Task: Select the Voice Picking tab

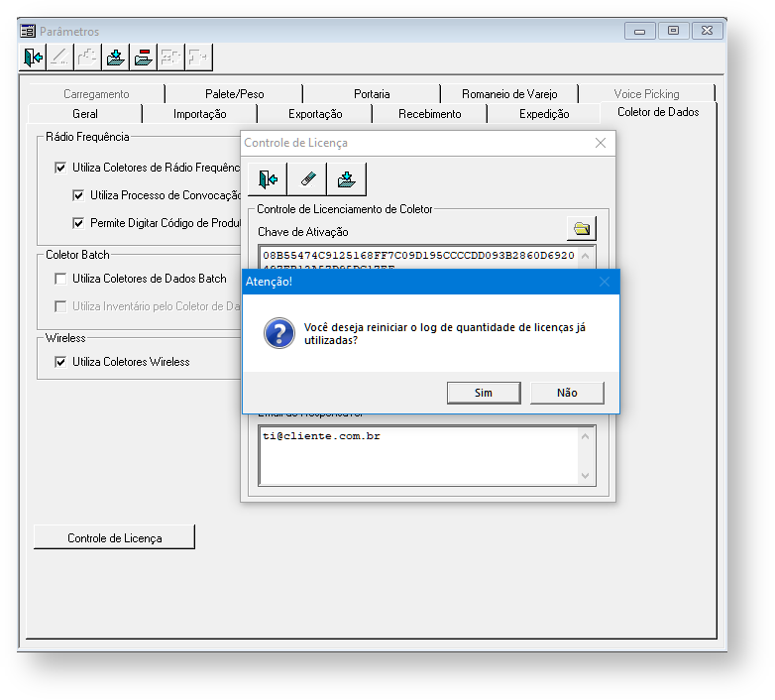Action: [x=646, y=94]
